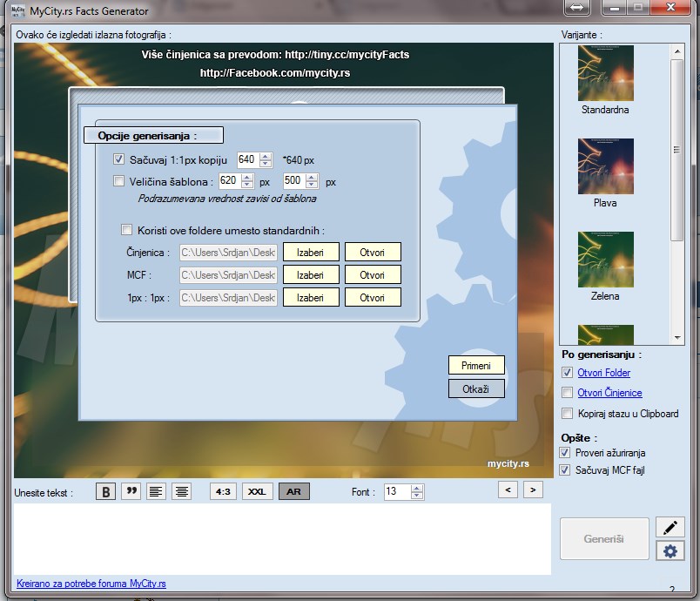Check Kopiraj stazu u Clipboard
The width and height of the screenshot is (700, 601).
coord(567,413)
